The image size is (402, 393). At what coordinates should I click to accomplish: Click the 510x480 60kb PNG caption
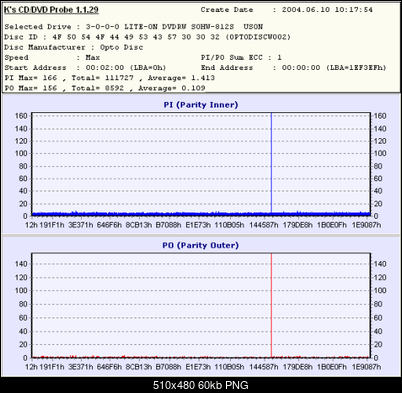(201, 385)
